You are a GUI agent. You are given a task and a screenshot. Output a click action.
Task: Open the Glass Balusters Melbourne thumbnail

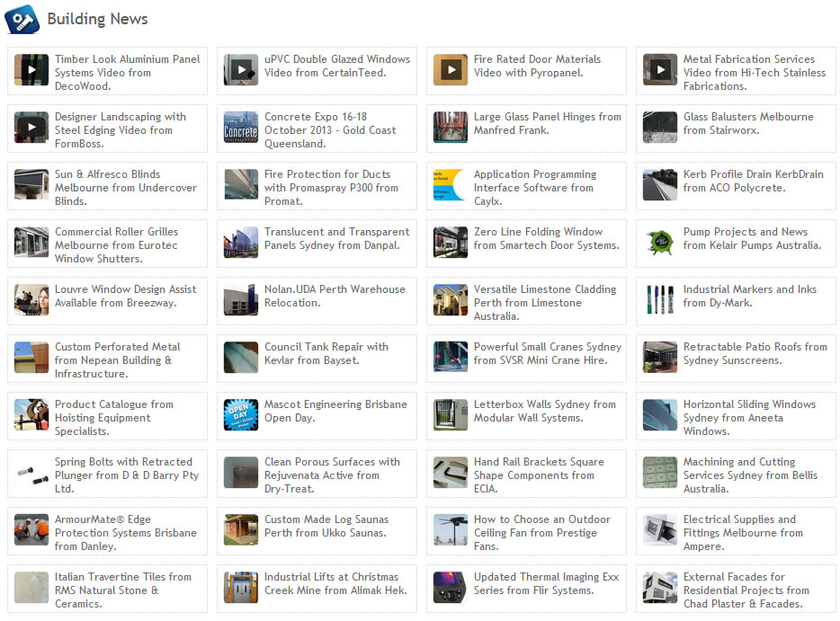coord(660,128)
